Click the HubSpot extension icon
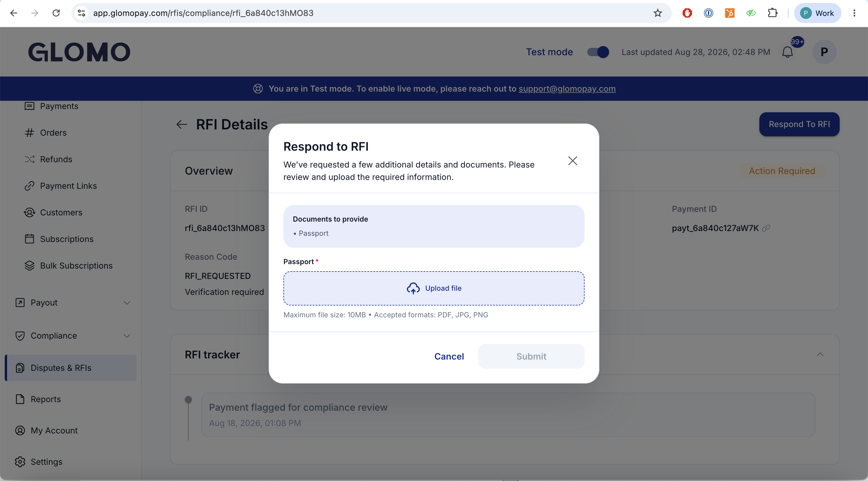This screenshot has height=481, width=868. [730, 13]
